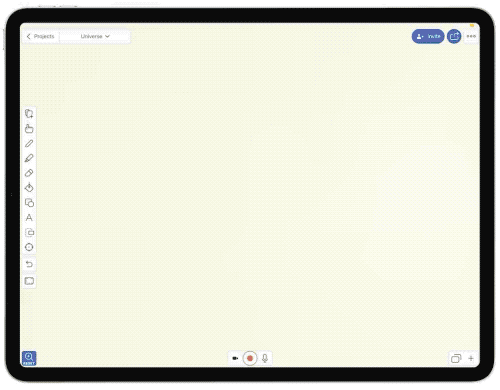
Task: Select the pencil draw tool
Action: pyautogui.click(x=29, y=144)
